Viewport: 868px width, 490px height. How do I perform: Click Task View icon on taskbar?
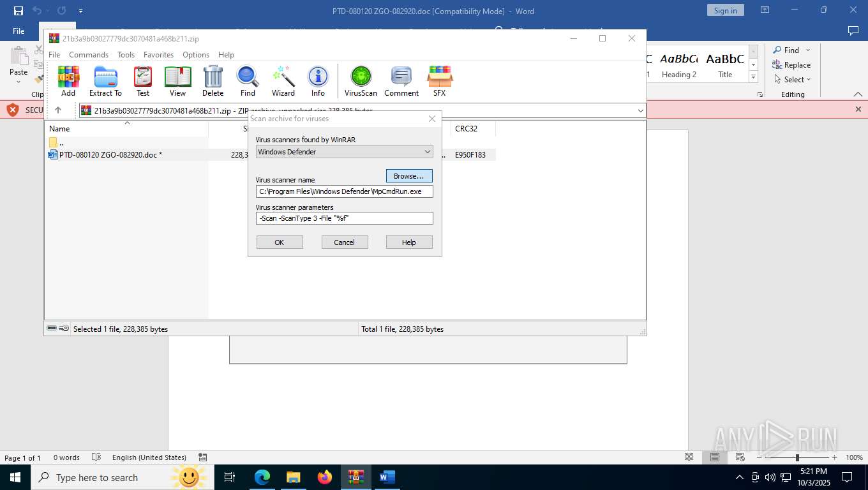point(230,477)
